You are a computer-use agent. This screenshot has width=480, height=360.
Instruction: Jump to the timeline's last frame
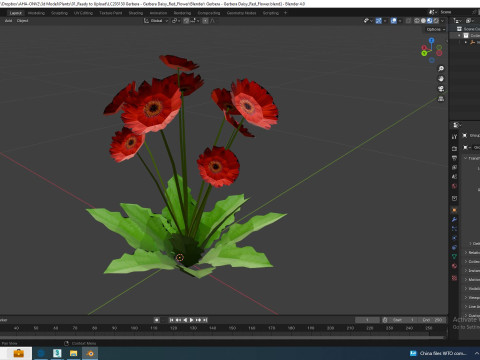click(x=205, y=320)
